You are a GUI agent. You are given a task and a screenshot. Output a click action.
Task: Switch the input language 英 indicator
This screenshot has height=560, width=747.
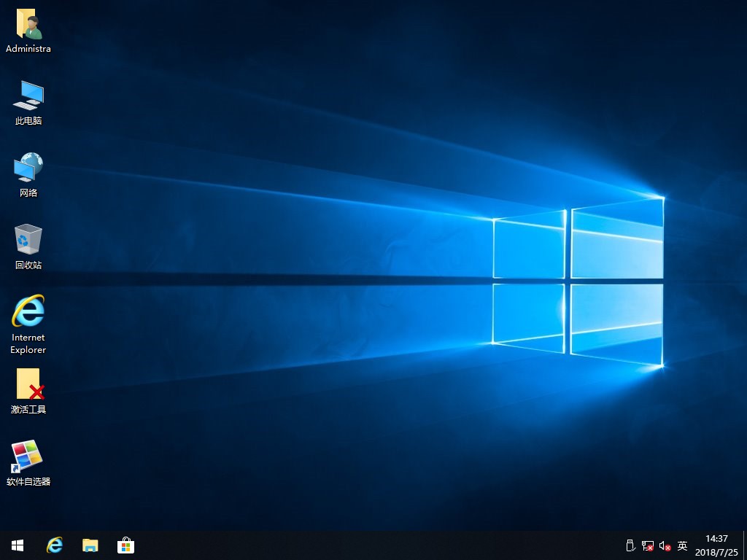682,545
